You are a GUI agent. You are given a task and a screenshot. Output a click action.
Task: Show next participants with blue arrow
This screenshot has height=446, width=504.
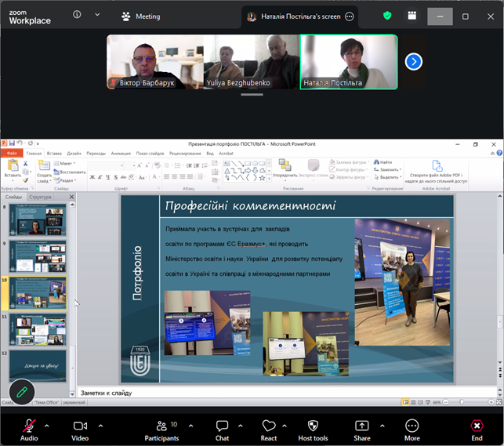point(414,62)
